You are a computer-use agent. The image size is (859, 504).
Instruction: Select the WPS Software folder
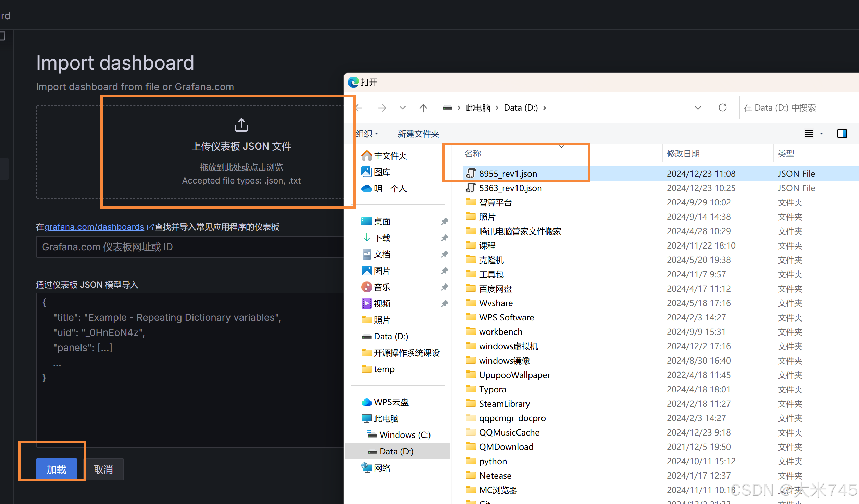(x=506, y=317)
